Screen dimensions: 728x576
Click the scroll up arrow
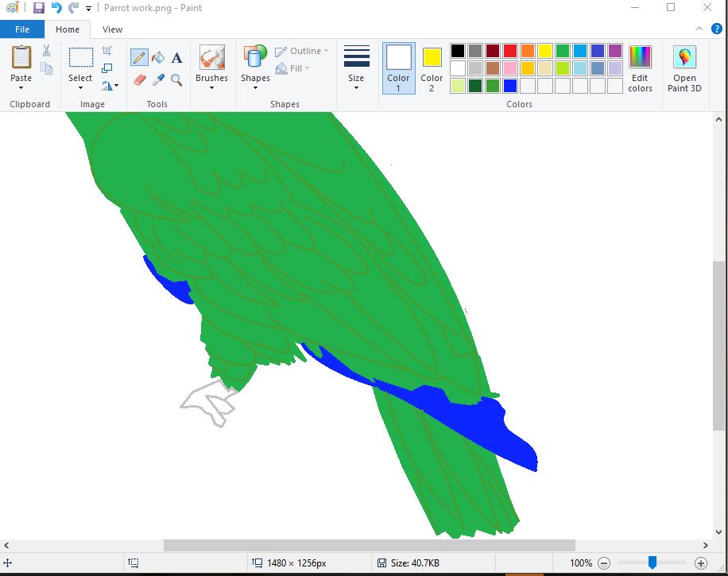point(718,119)
